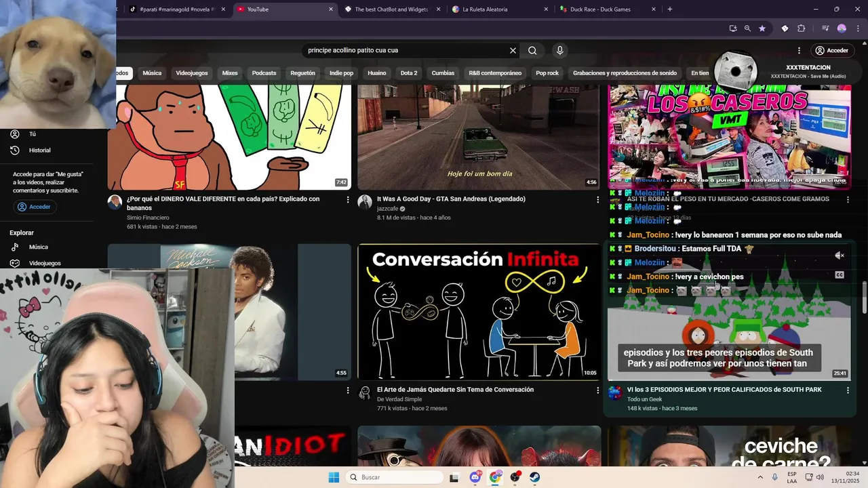Viewport: 868px width, 488px height.
Task: Open the media control playlist icon in Chrome
Action: (x=825, y=28)
